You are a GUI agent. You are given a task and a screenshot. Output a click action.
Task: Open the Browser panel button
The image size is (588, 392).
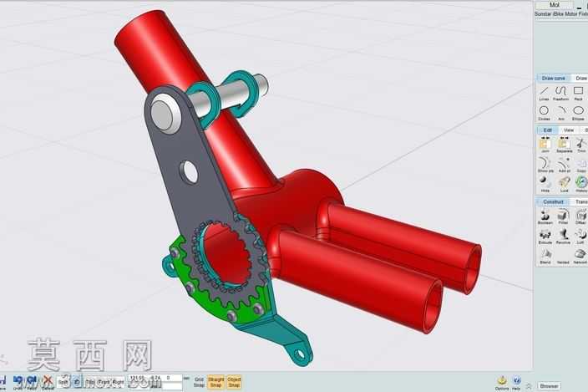[549, 385]
